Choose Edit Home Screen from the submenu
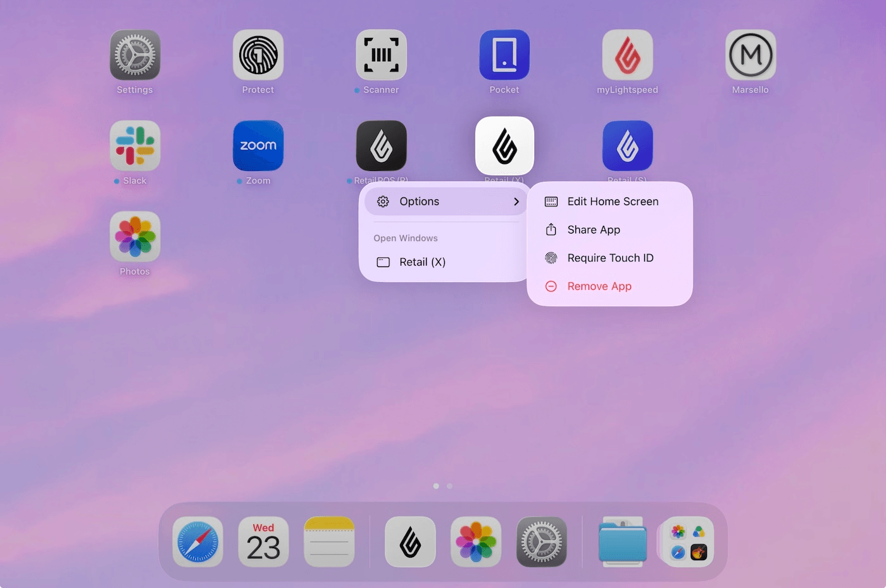 pyautogui.click(x=609, y=201)
